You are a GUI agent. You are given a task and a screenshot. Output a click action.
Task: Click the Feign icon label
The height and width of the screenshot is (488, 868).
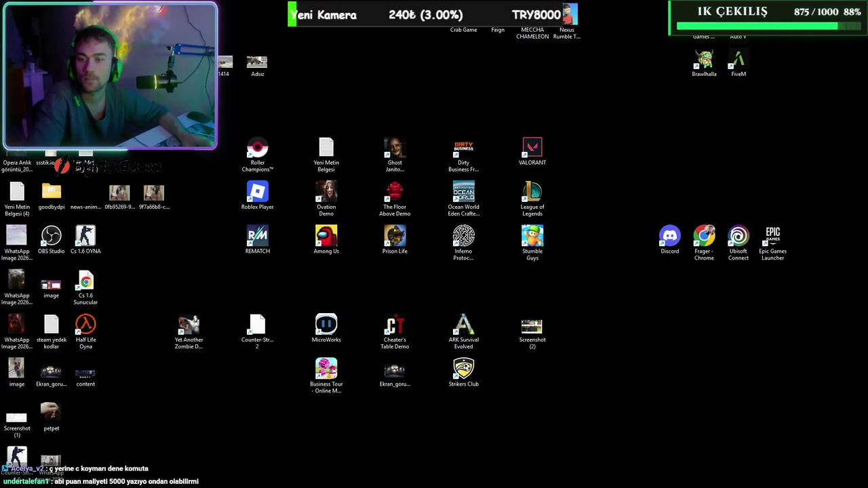(x=498, y=30)
